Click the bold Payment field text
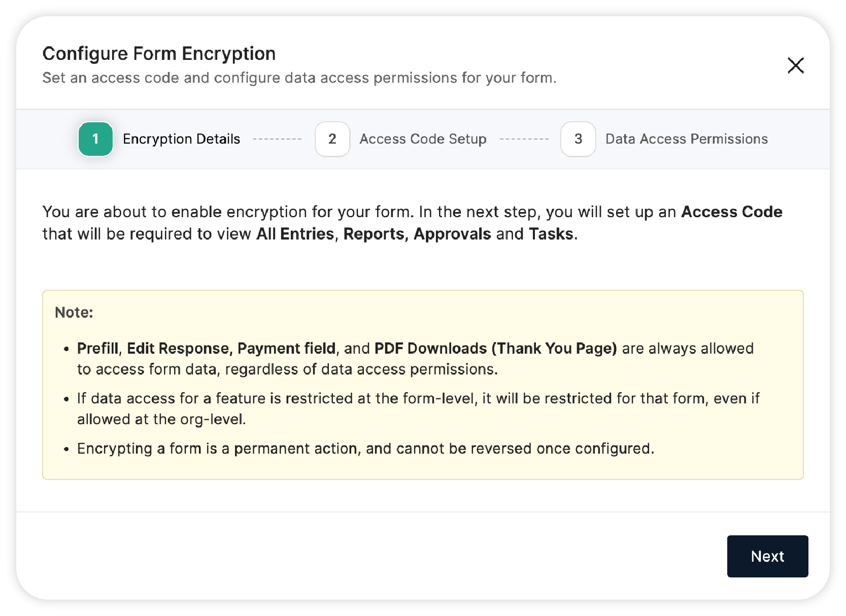The width and height of the screenshot is (846, 616). pos(286,349)
